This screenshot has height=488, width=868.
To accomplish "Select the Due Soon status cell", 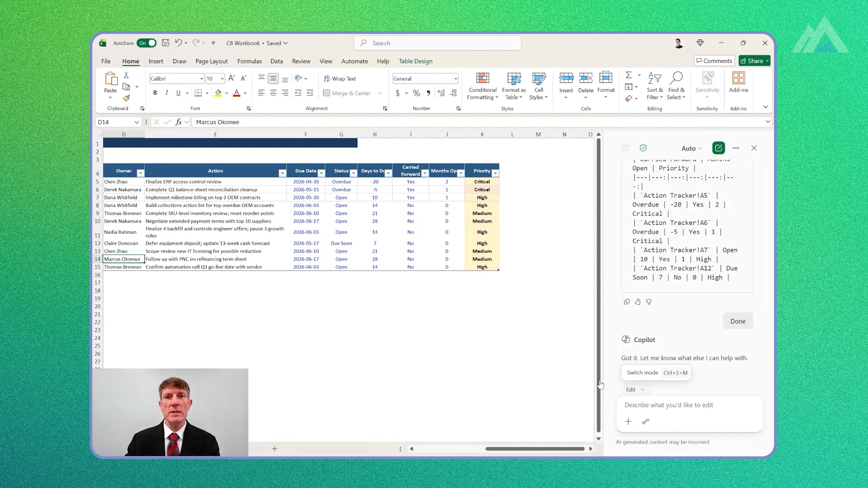I will click(341, 243).
